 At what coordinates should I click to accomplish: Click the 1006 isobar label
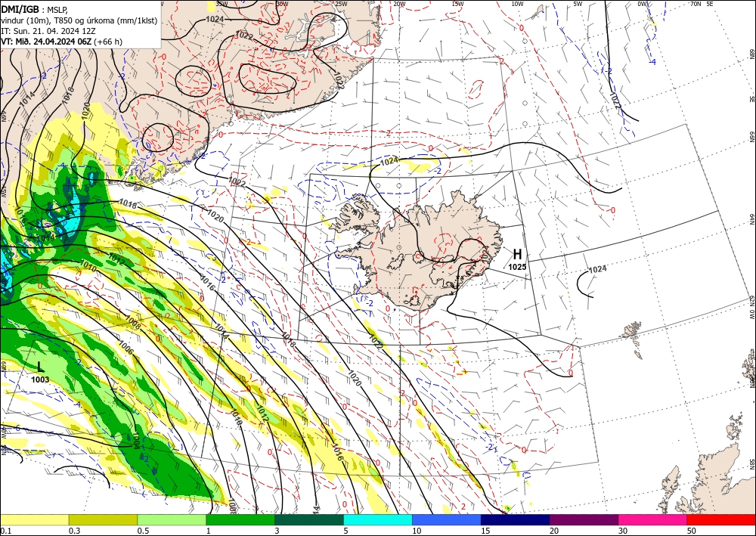[125, 348]
